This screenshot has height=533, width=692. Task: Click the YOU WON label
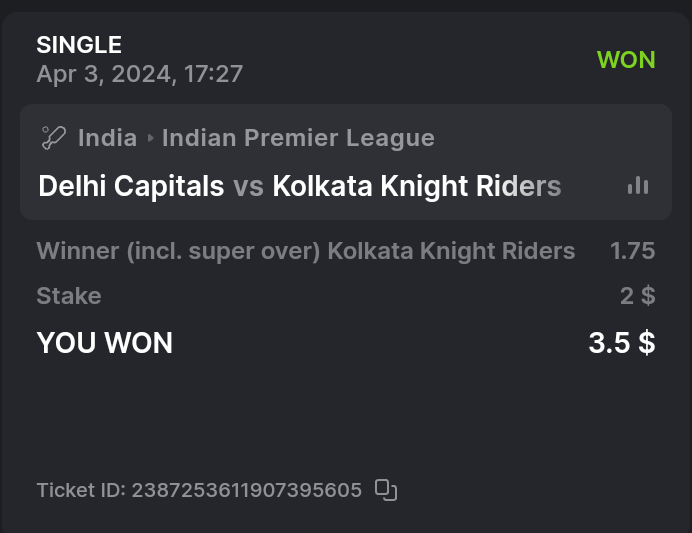104,343
